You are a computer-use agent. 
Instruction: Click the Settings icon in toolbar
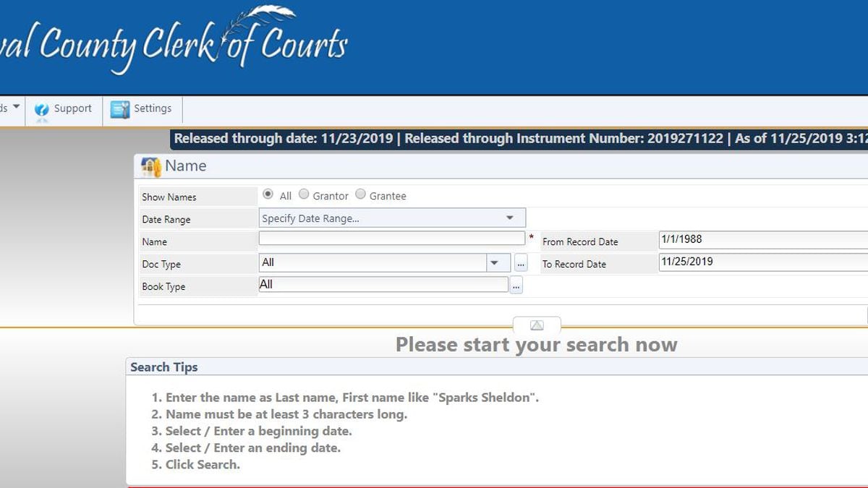pos(119,109)
